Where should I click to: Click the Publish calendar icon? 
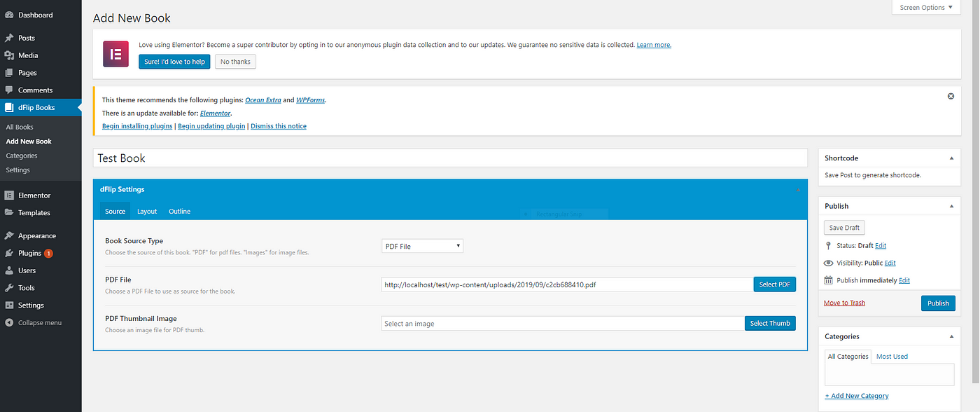pyautogui.click(x=829, y=280)
